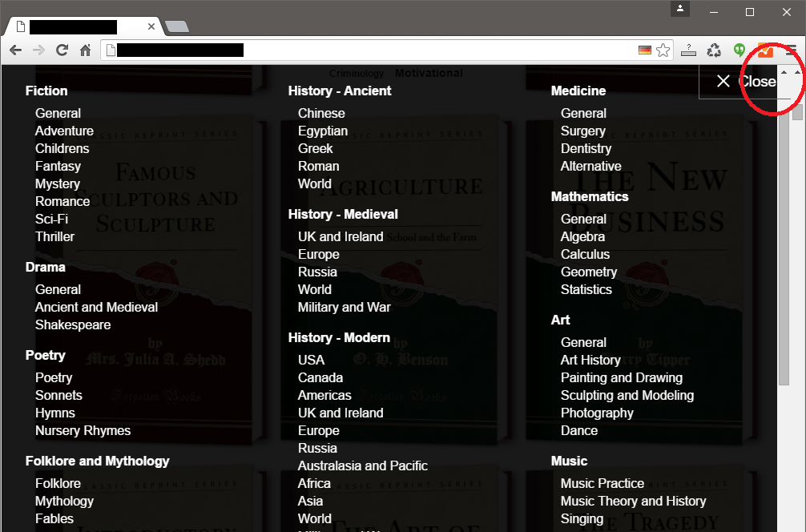
Task: Click the German flag translate icon
Action: [645, 49]
